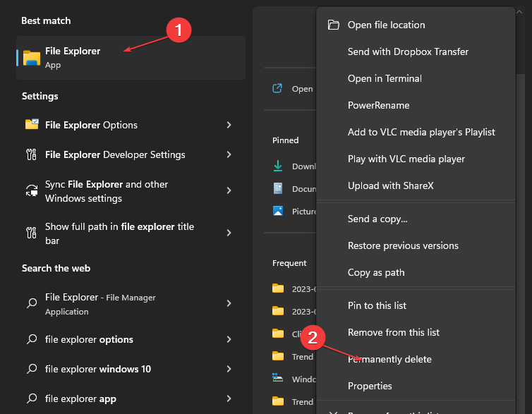532x414 pixels.
Task: Click the File Explorer app folder icon
Action: pos(32,58)
